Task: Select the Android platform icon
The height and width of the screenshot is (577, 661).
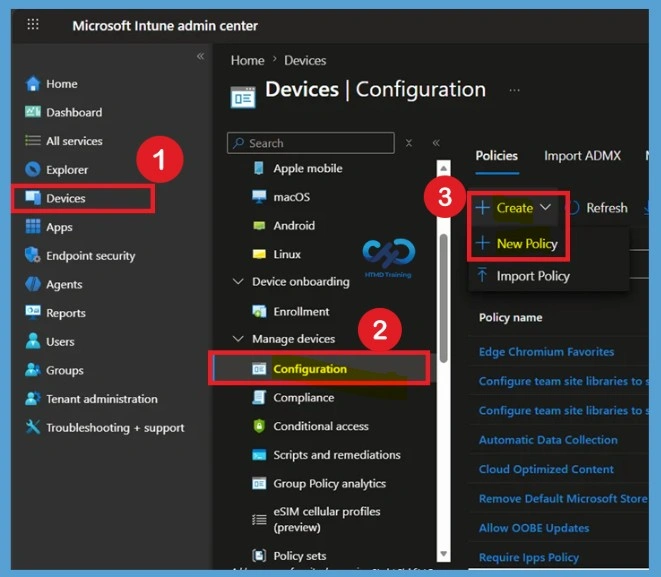Action: tap(259, 225)
